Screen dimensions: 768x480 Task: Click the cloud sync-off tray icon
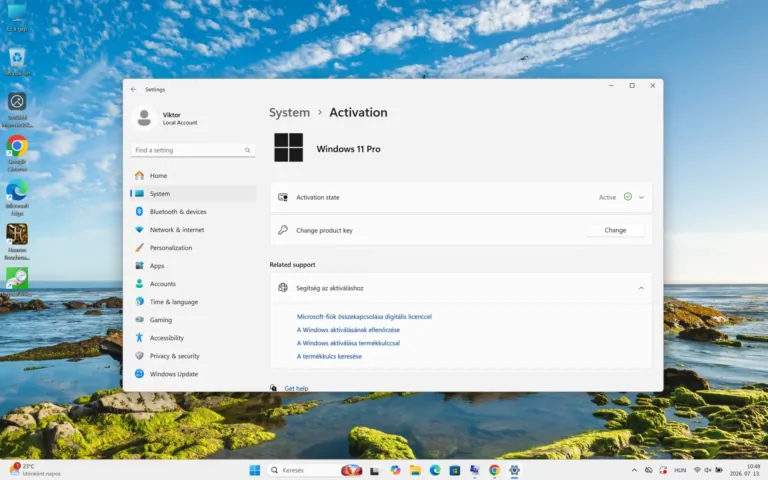tap(648, 470)
